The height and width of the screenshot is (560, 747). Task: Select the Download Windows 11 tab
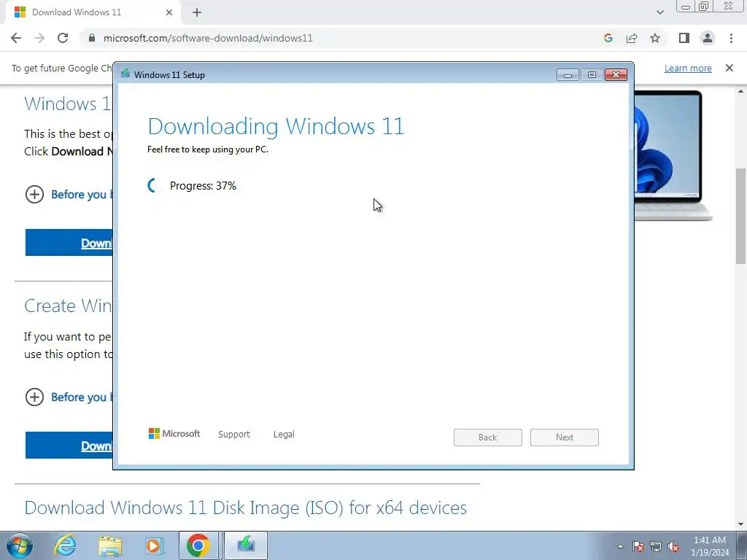point(93,12)
